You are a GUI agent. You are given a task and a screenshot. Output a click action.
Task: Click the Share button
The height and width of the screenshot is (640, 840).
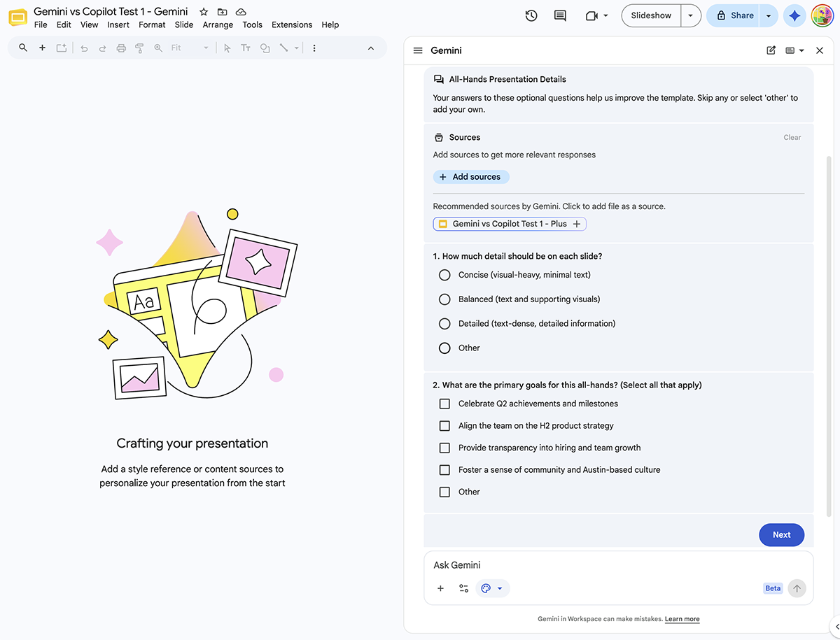click(x=734, y=15)
